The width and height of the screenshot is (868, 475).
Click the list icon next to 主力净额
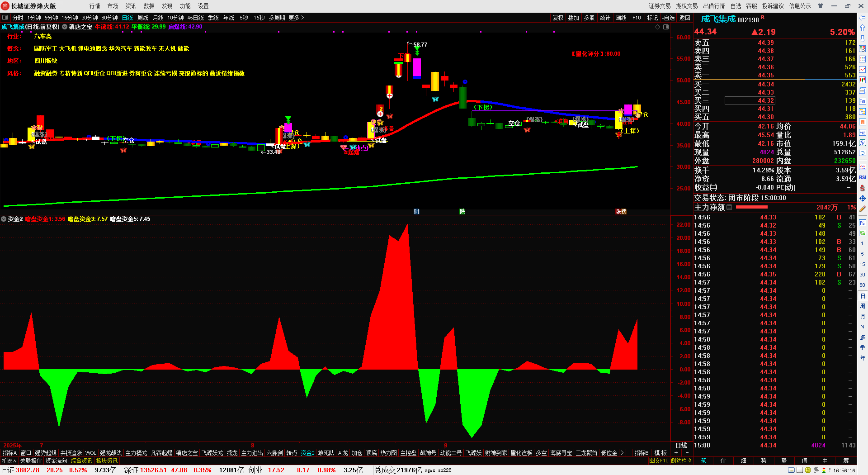(x=729, y=207)
